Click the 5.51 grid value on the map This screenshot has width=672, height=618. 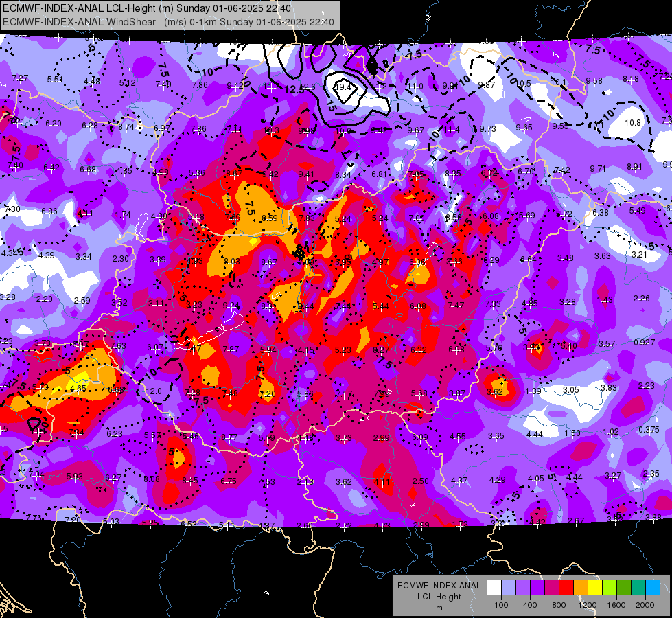[55, 80]
